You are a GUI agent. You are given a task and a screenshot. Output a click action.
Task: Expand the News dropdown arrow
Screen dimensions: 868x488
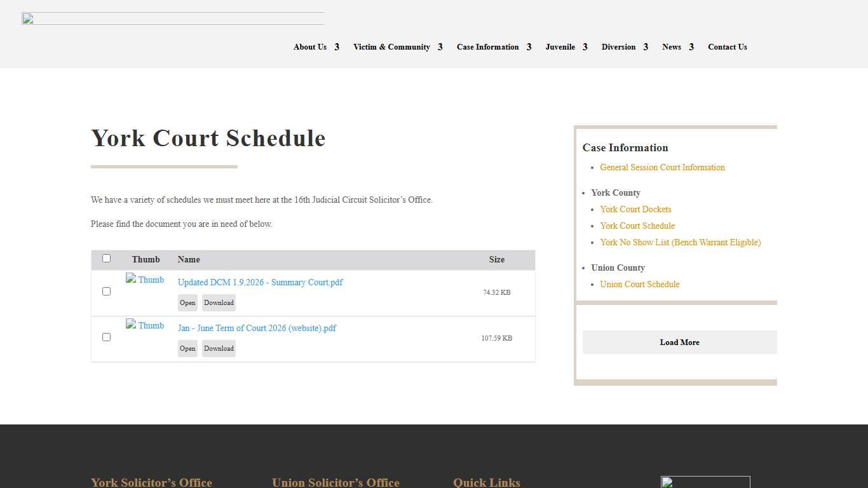(691, 47)
